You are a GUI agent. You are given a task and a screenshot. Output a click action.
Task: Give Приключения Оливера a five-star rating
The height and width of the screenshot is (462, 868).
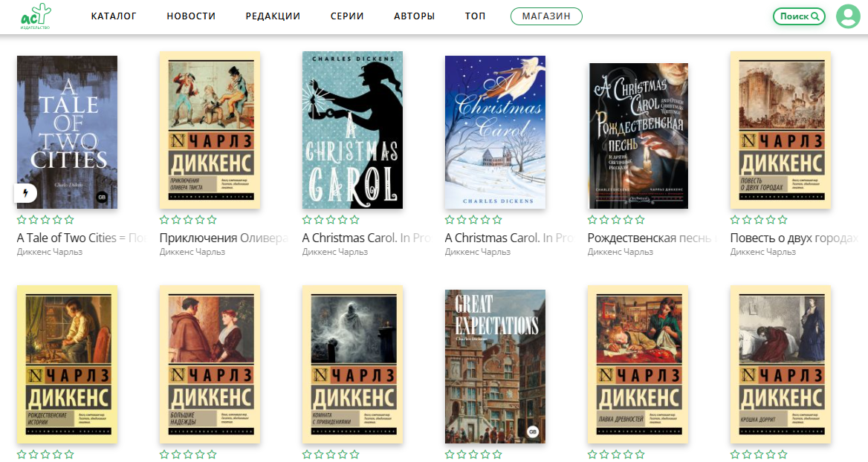pos(212,220)
